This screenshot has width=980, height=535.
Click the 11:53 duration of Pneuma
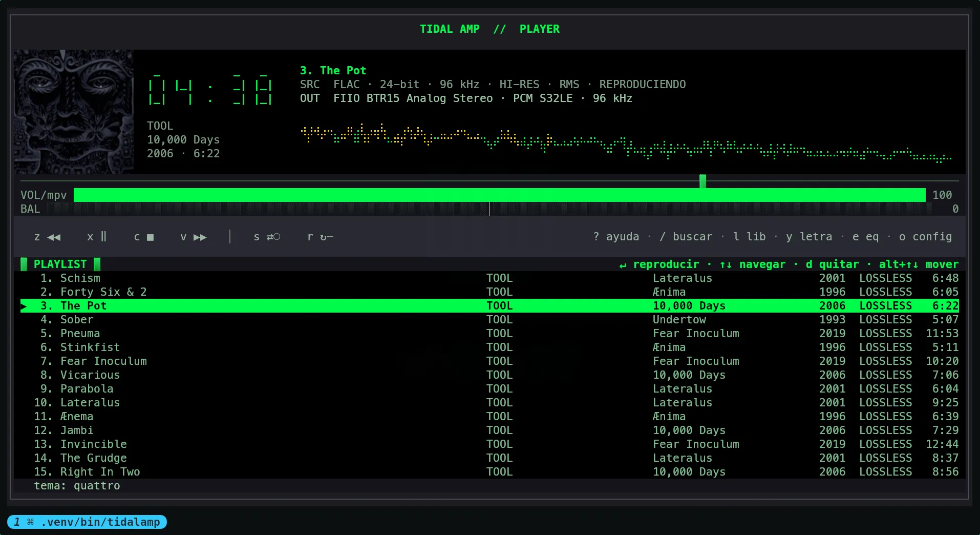pyautogui.click(x=942, y=334)
